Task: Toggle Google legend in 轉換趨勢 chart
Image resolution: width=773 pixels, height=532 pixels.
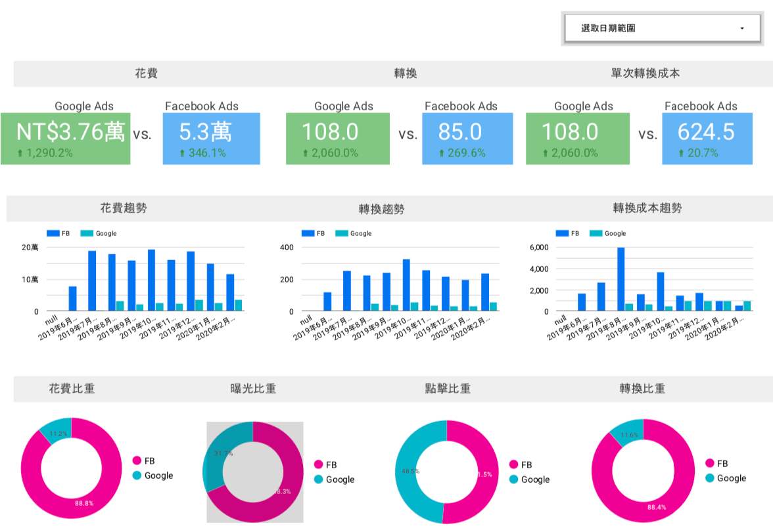Action: pos(342,233)
